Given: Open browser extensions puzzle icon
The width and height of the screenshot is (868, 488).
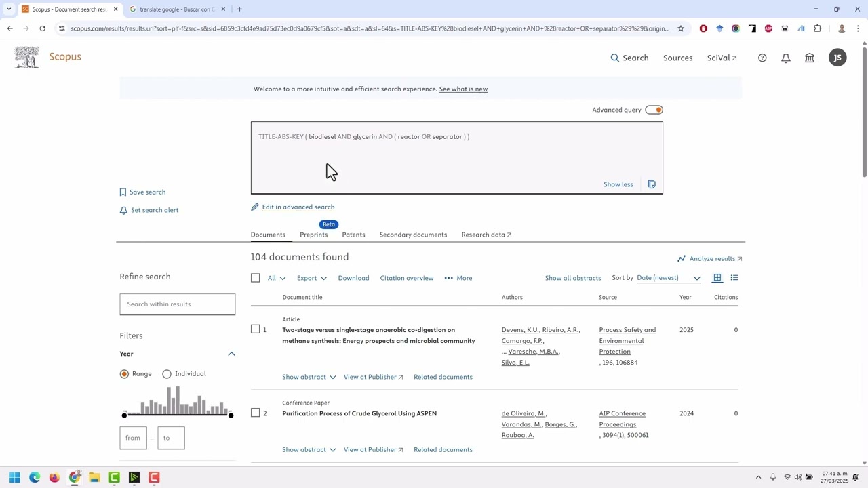Looking at the screenshot, I should pyautogui.click(x=818, y=28).
